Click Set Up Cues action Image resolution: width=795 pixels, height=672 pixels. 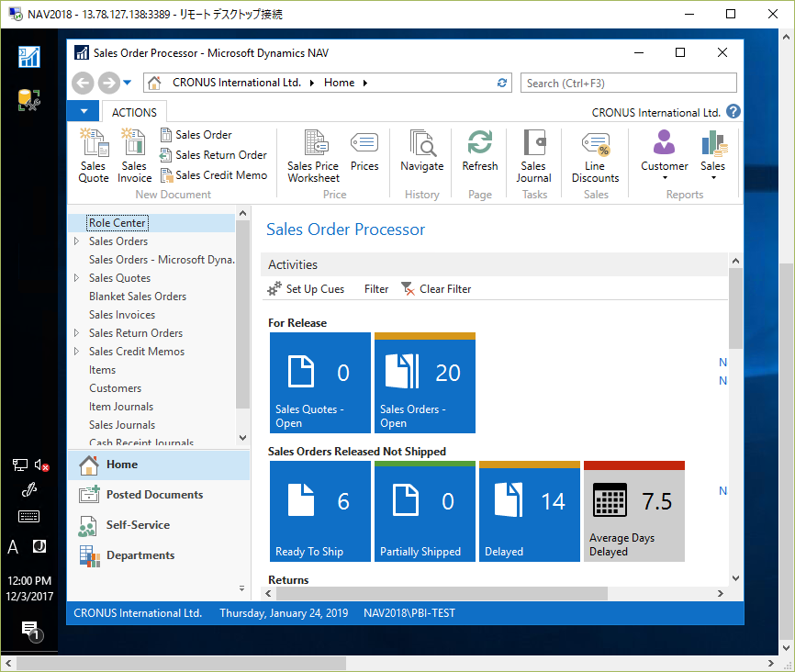306,289
